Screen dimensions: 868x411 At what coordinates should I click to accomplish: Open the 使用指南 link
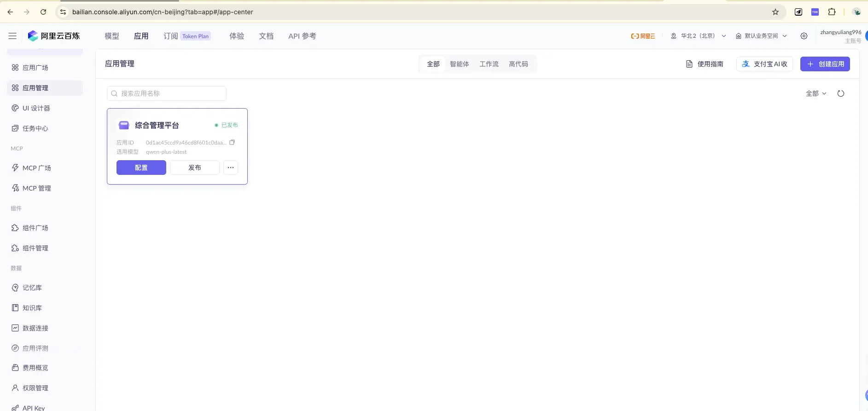click(x=705, y=64)
